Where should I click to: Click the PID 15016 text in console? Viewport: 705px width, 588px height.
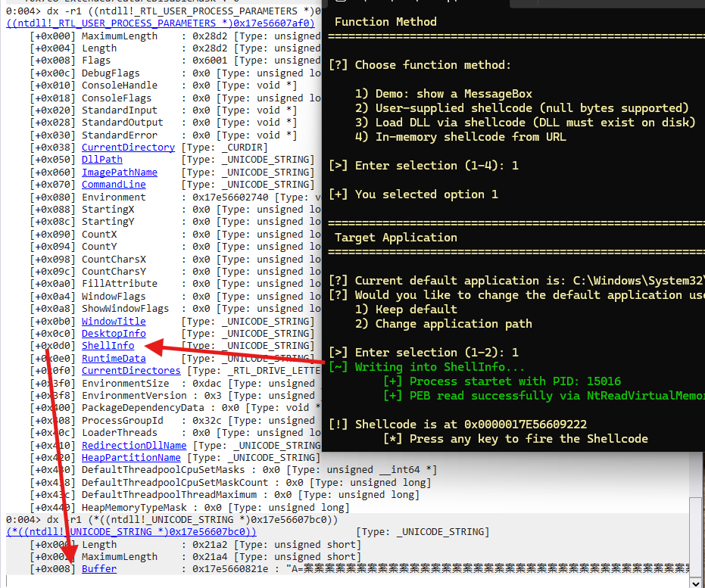pyautogui.click(x=604, y=381)
